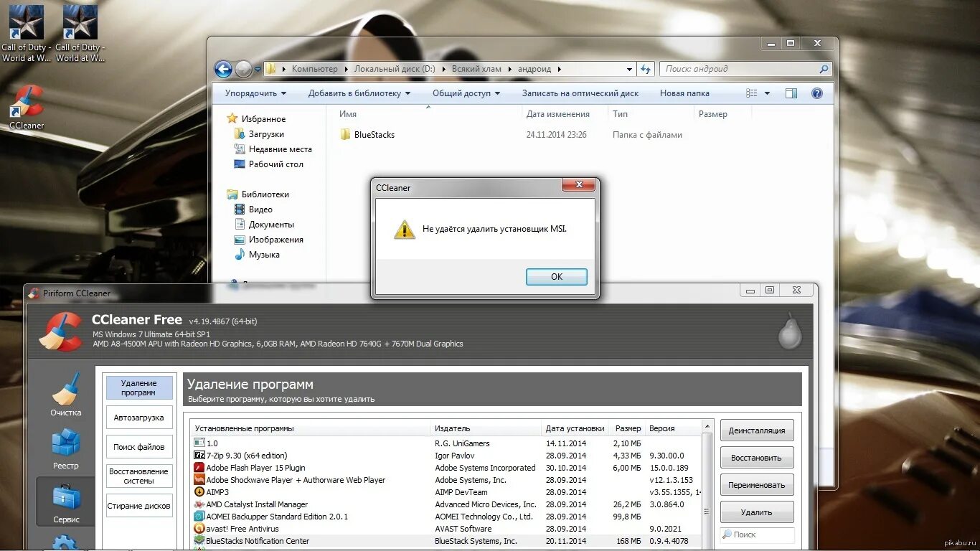Click Записать на оптический диск
980x551 pixels.
pyautogui.click(x=580, y=93)
